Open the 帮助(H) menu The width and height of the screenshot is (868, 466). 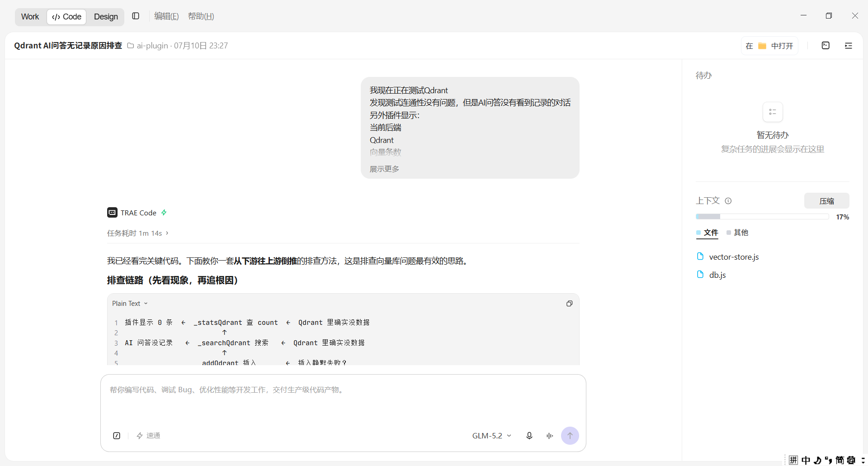click(201, 16)
